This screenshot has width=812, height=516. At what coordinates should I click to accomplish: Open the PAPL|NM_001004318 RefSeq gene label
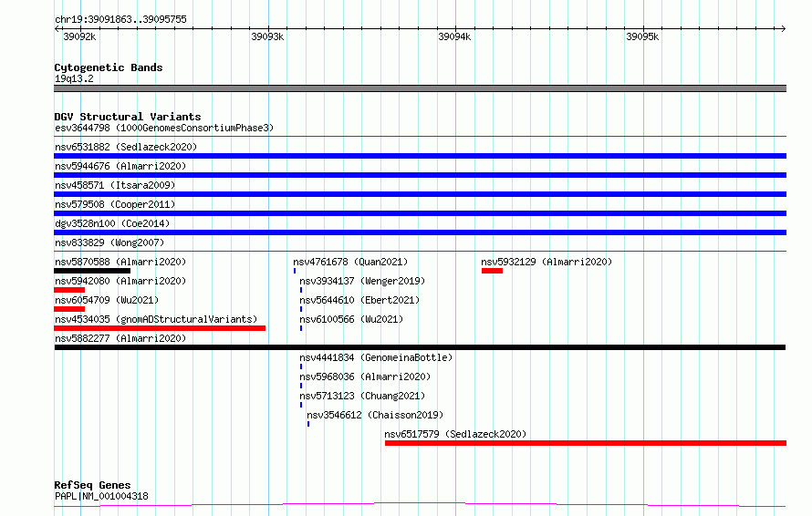pos(101,496)
